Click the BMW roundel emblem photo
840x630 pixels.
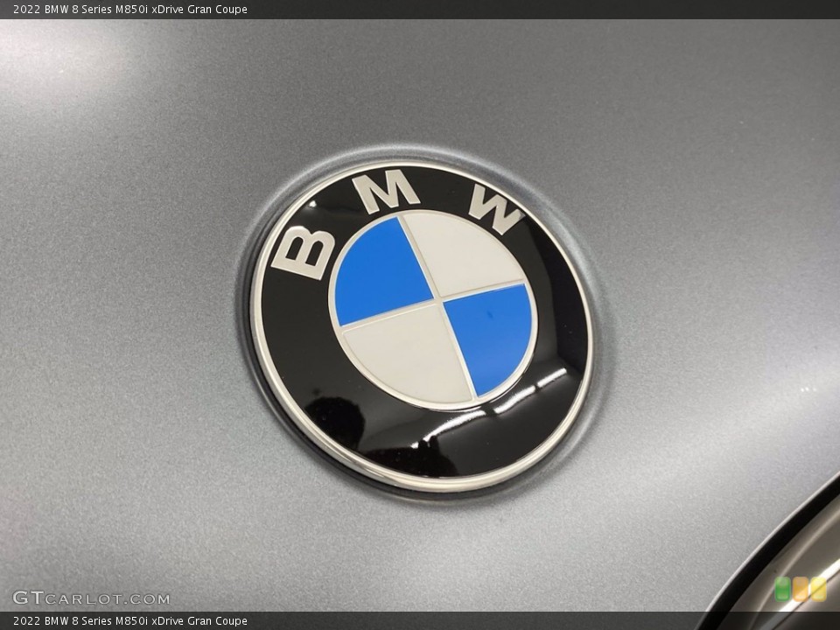coord(420,325)
